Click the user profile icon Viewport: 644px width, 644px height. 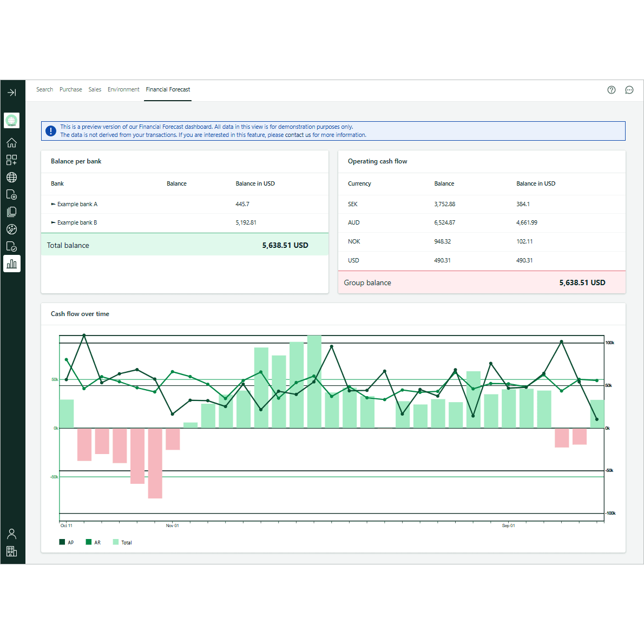coord(12,534)
